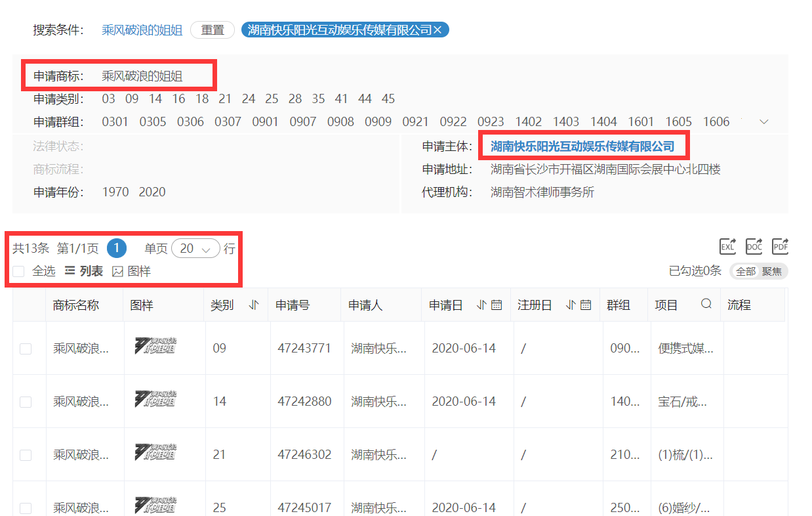Export results as PDF file

click(780, 246)
